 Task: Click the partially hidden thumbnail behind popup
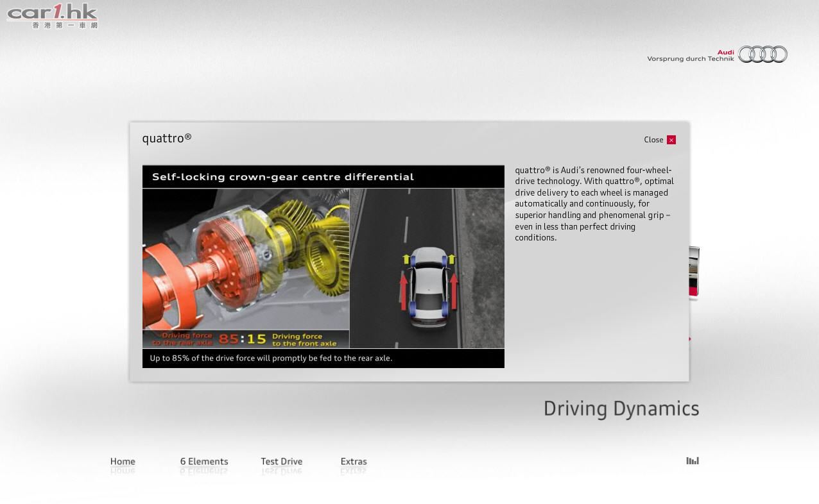click(694, 273)
